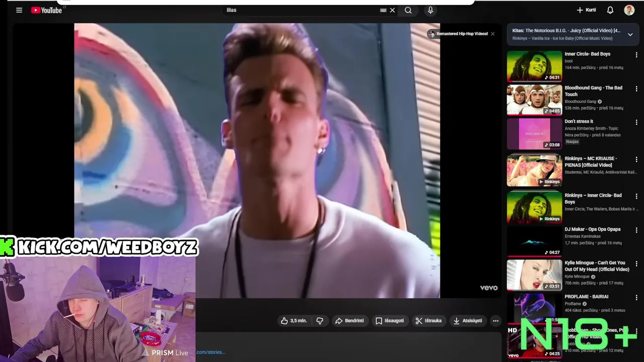Save video with Išsaugoti button

pos(389,321)
